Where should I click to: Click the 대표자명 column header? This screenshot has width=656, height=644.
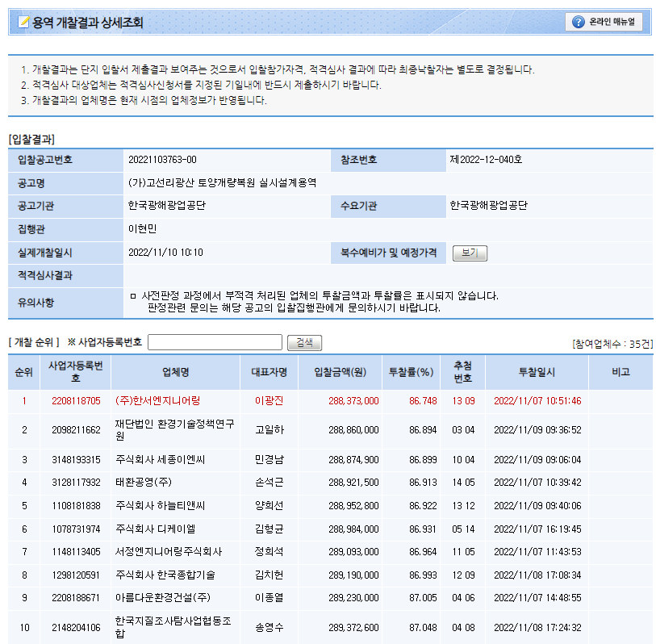pyautogui.click(x=269, y=372)
